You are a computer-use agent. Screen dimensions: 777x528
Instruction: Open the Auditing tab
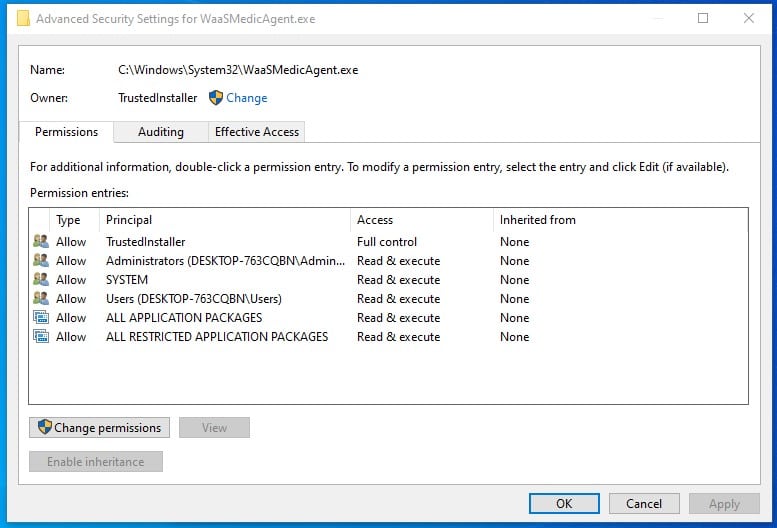161,132
